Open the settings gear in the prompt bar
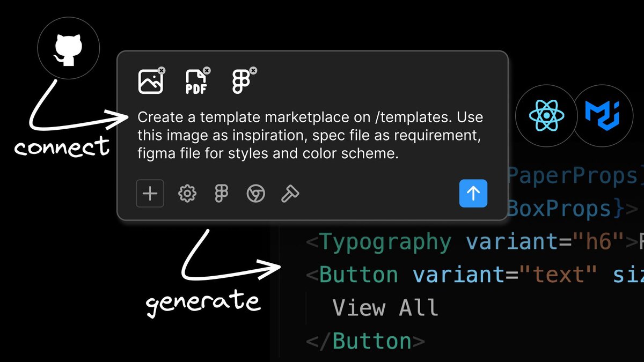 186,194
